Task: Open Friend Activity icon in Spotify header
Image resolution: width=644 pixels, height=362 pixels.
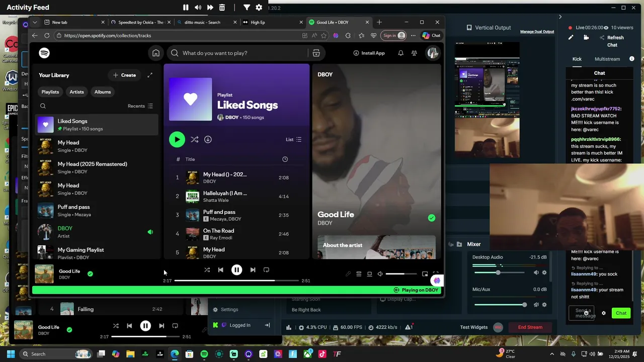Action: pos(414,53)
